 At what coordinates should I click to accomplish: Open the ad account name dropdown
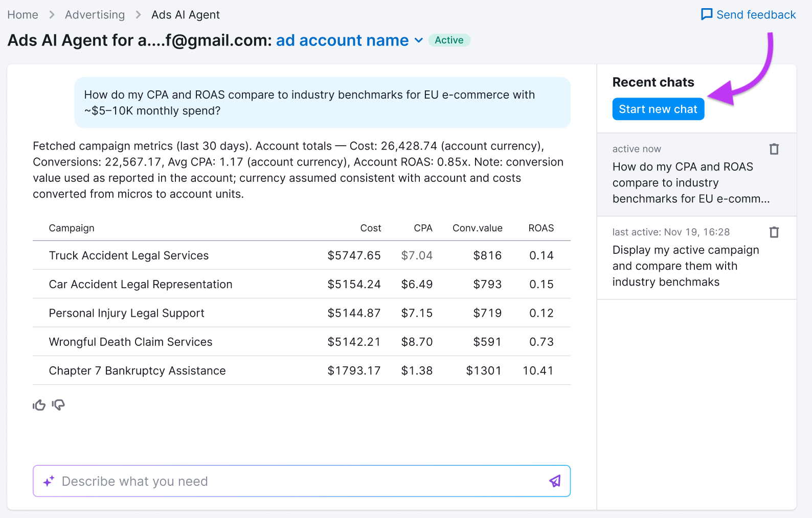(343, 40)
